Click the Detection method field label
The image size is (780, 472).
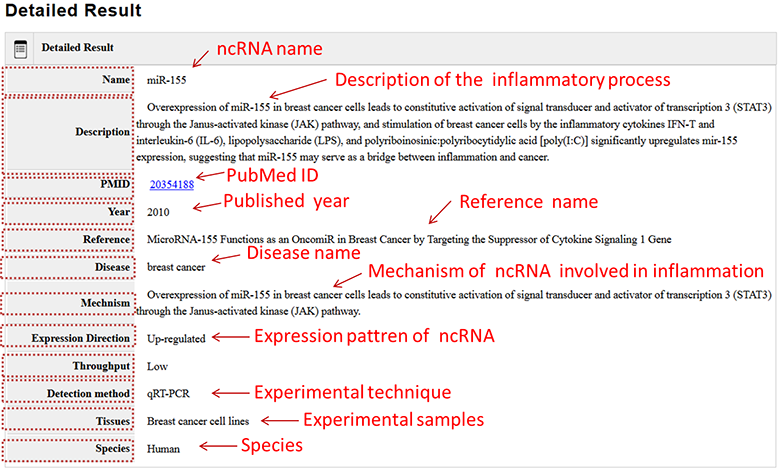click(86, 393)
